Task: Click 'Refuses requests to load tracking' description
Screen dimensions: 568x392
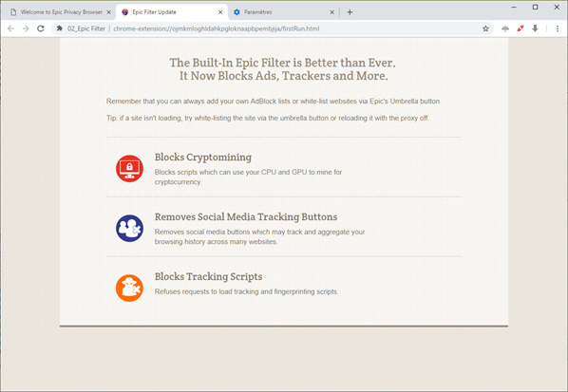Action: click(x=246, y=291)
